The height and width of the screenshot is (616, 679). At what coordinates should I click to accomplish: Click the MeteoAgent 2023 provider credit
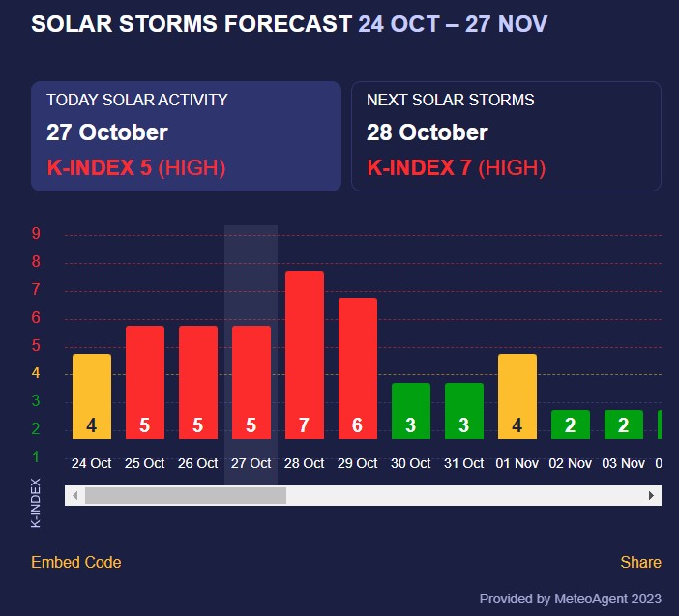570,598
